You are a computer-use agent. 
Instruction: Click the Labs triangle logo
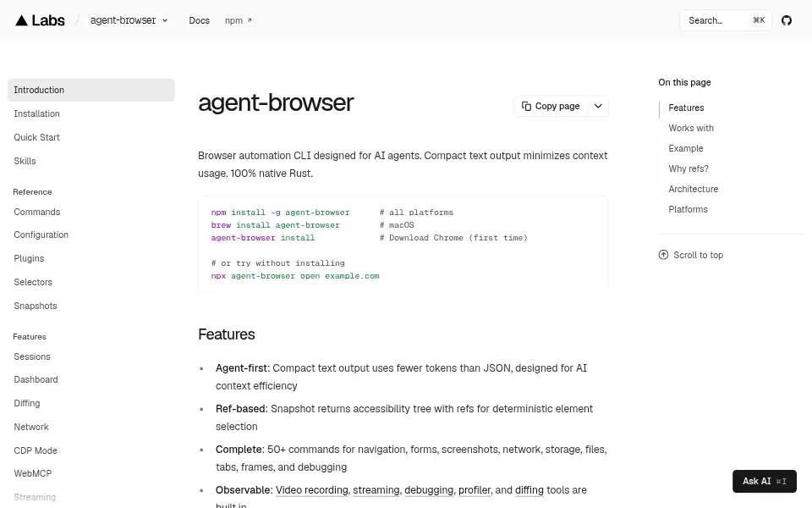click(x=21, y=20)
